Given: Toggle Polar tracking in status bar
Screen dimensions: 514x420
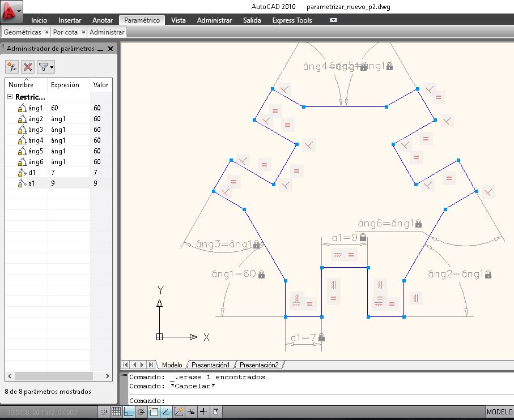Looking at the screenshot, I should (x=141, y=412).
